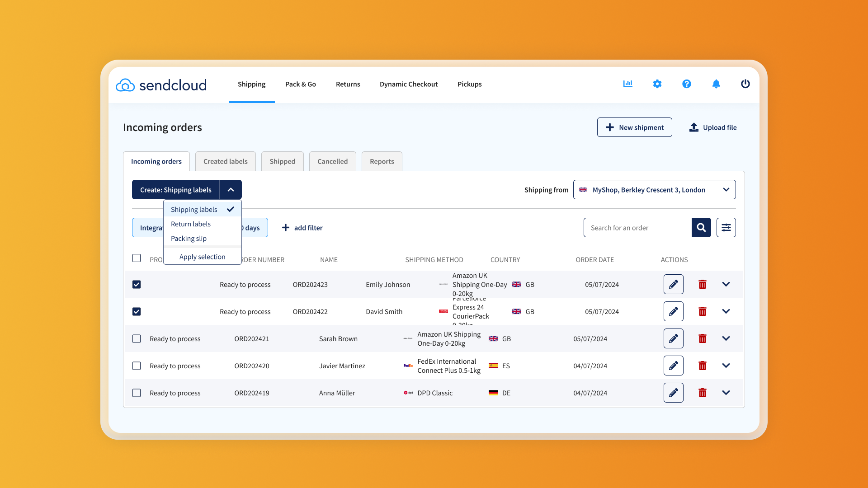Click order number ORD202421
This screenshot has width=868, height=488.
[252, 339]
